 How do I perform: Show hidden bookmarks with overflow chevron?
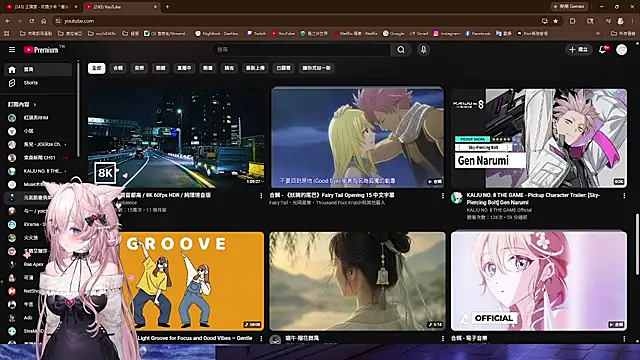coord(598,33)
